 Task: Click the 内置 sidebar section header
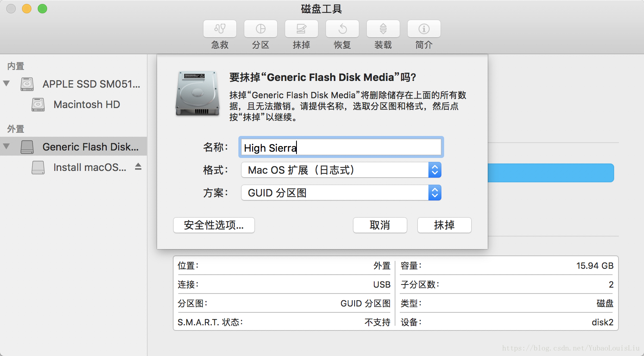16,66
